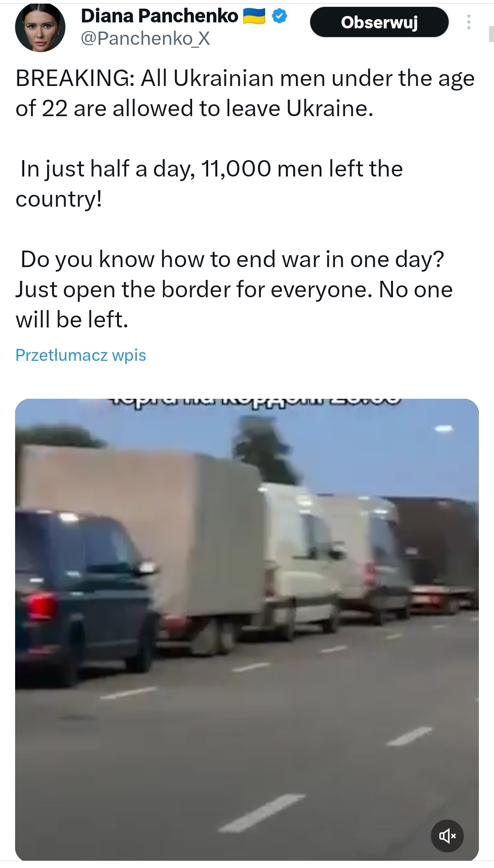Unmute the video with speaker icon

pyautogui.click(x=447, y=836)
